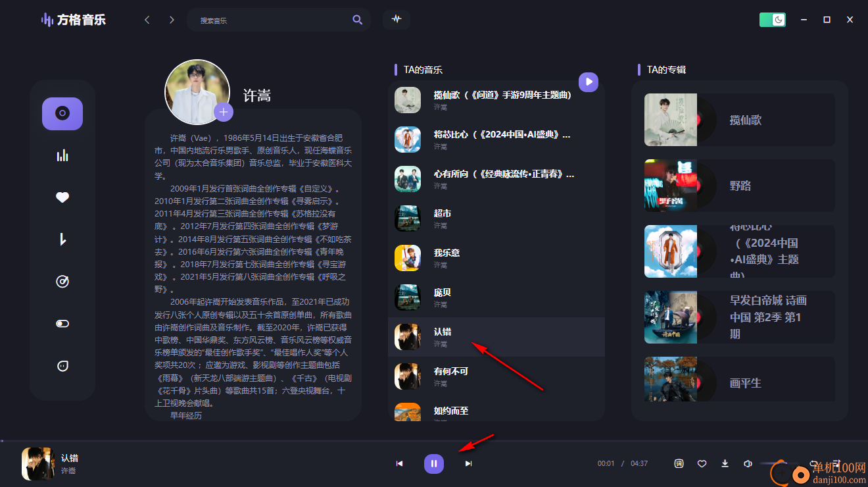Click the playback progress bar
Screen dimensions: 868x487
click(434, 440)
